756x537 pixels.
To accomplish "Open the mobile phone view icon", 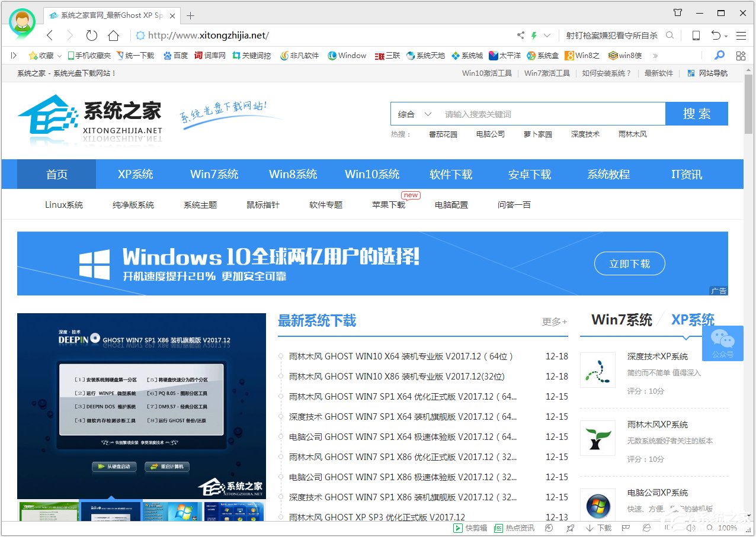I will (696, 36).
